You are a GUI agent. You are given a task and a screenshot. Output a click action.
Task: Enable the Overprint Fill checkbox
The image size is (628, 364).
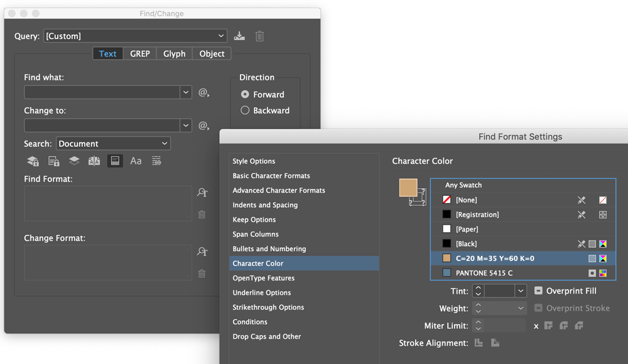(x=538, y=291)
